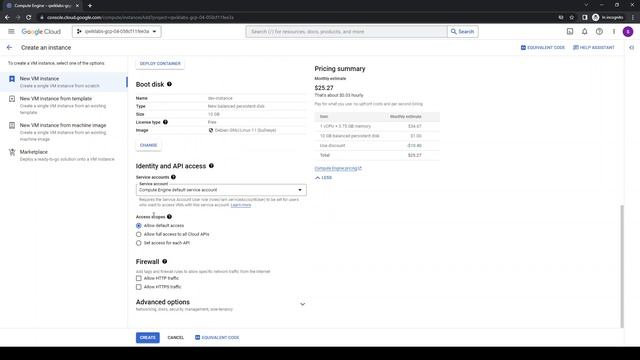Open the Service account dropdown
Image resolution: width=640 pixels, height=360 pixels.
(221, 190)
